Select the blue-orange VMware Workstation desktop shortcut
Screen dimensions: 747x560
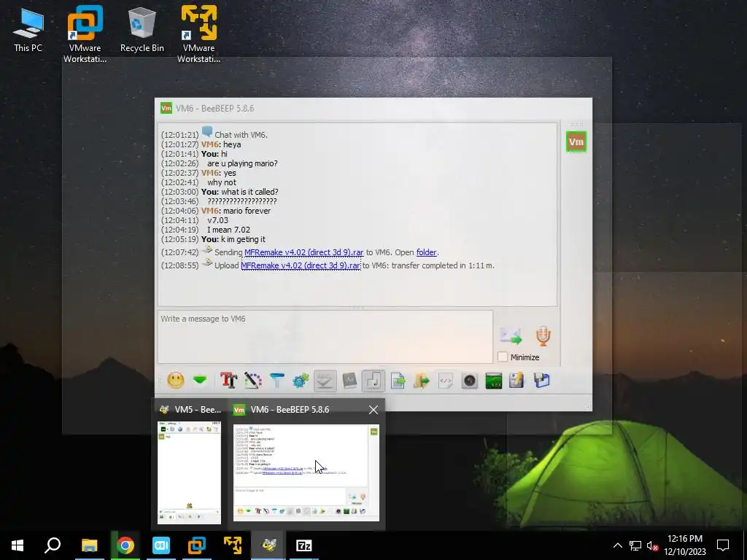(85, 34)
